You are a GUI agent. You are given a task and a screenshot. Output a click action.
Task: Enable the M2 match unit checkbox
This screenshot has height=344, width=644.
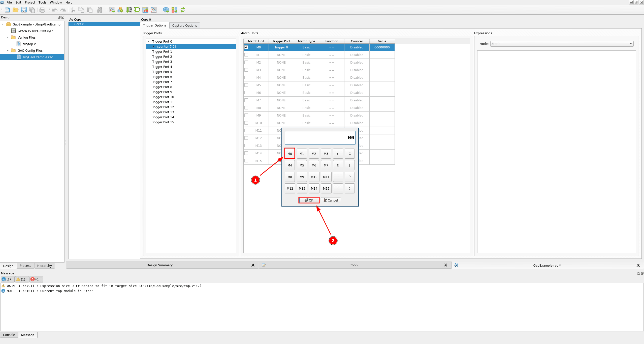click(246, 62)
